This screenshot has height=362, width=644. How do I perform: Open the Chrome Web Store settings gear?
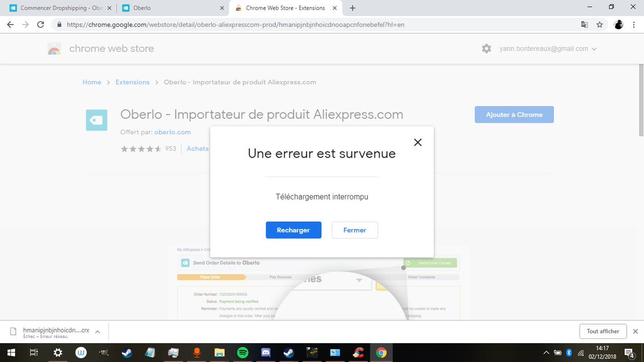[x=486, y=49]
